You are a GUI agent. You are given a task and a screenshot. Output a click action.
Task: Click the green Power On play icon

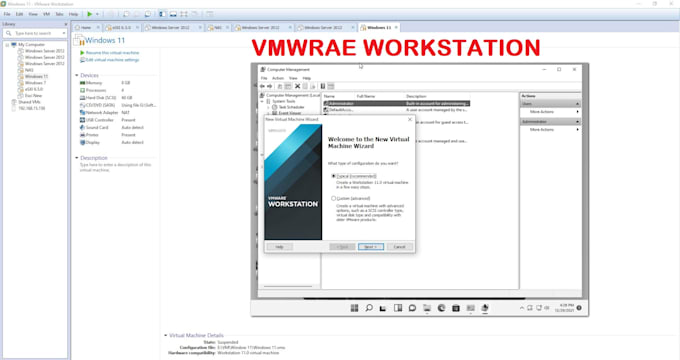point(89,14)
